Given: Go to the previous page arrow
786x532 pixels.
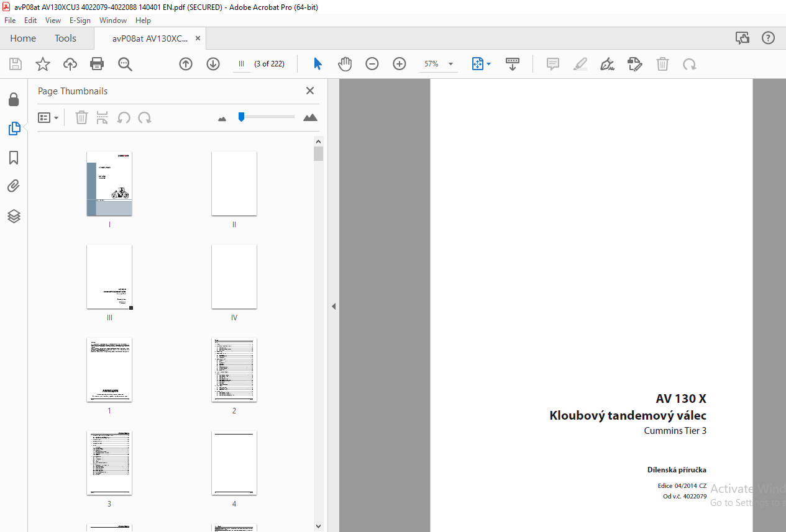Looking at the screenshot, I should [x=186, y=64].
